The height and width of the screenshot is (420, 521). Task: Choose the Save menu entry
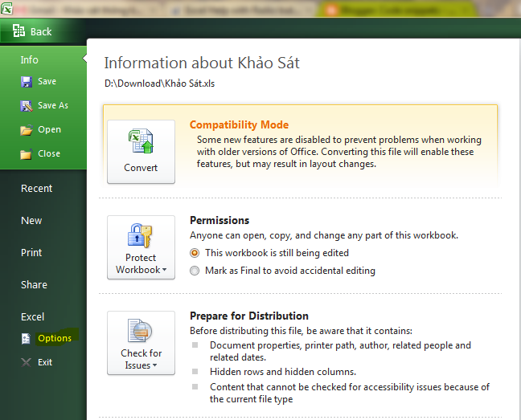[x=47, y=82]
